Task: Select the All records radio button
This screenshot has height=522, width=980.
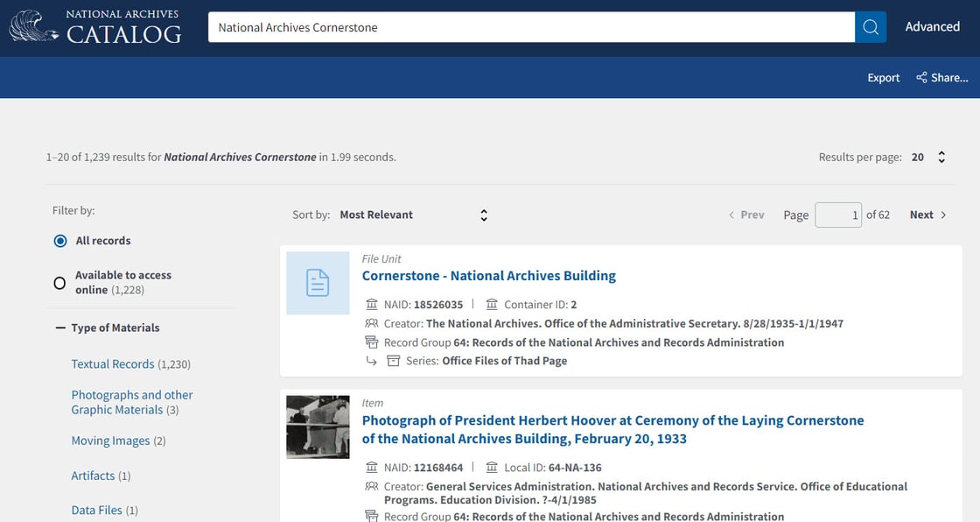Action: coord(60,241)
